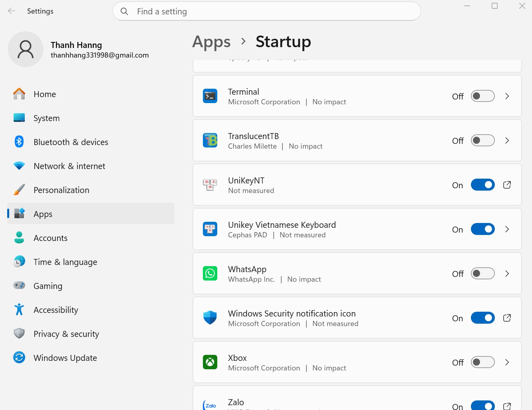The height and width of the screenshot is (410, 532).
Task: Click the search magnifier icon
Action: (x=125, y=12)
